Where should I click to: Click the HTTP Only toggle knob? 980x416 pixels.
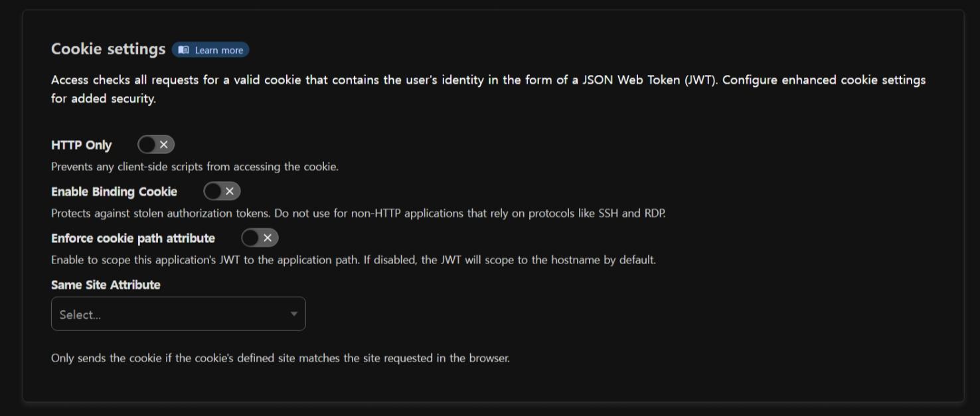tap(147, 145)
